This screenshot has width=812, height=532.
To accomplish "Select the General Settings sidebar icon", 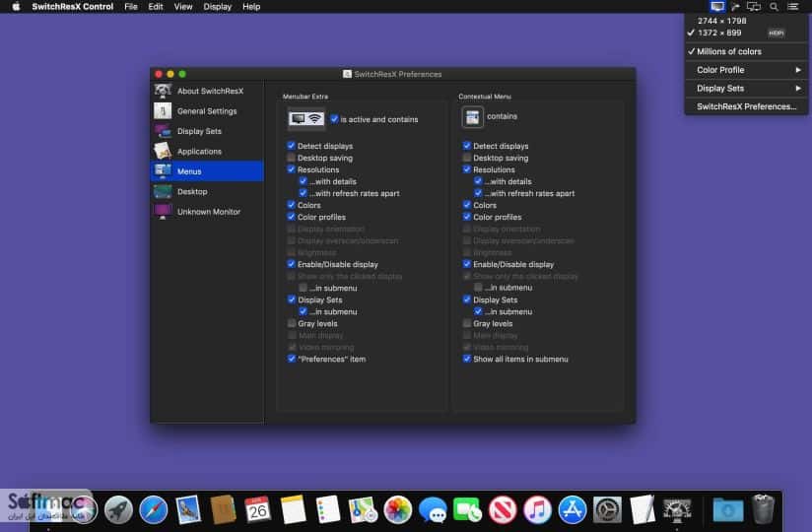I will pyautogui.click(x=163, y=110).
